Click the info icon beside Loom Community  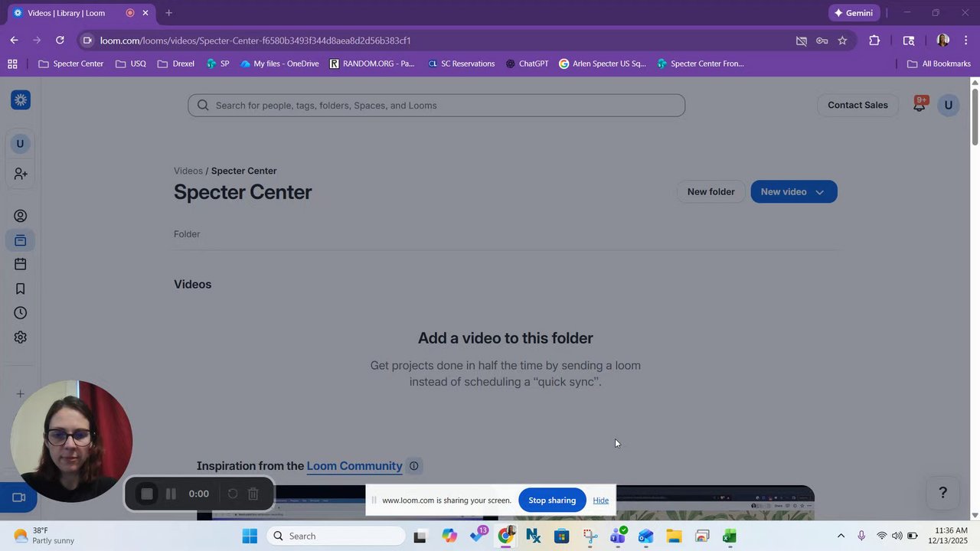tap(413, 466)
